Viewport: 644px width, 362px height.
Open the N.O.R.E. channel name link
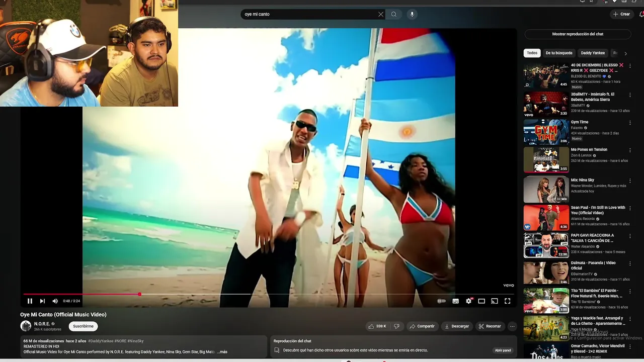(x=42, y=324)
